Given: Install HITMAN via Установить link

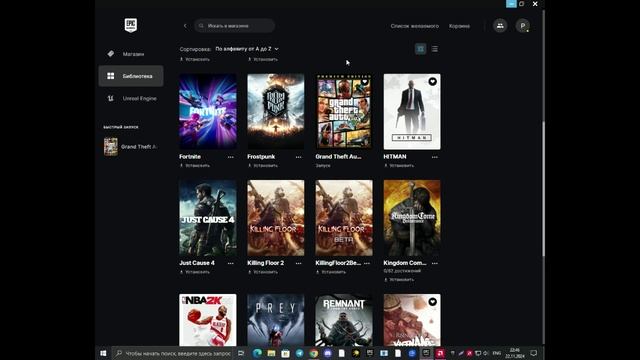Looking at the screenshot, I should click(399, 166).
